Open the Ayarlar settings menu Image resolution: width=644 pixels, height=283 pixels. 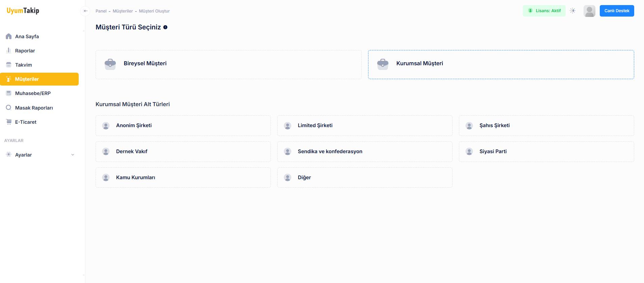[24, 155]
